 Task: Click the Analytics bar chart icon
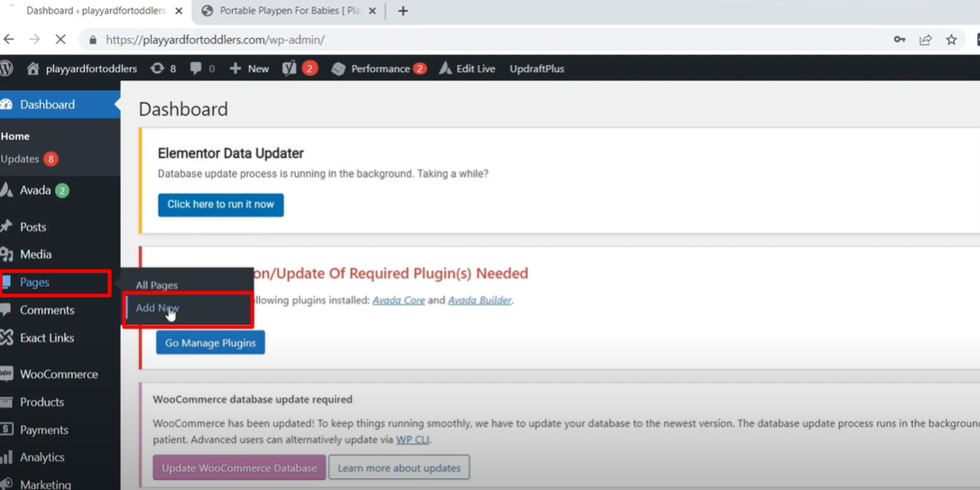[6, 457]
